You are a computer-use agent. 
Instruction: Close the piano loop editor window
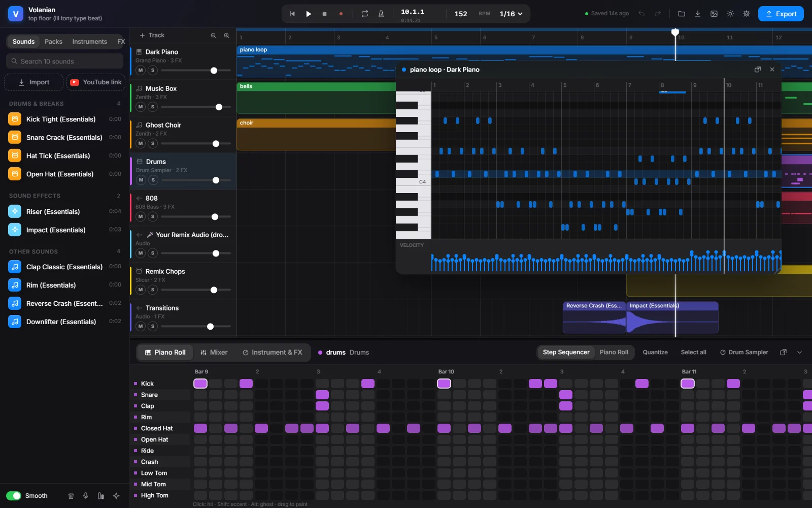772,70
